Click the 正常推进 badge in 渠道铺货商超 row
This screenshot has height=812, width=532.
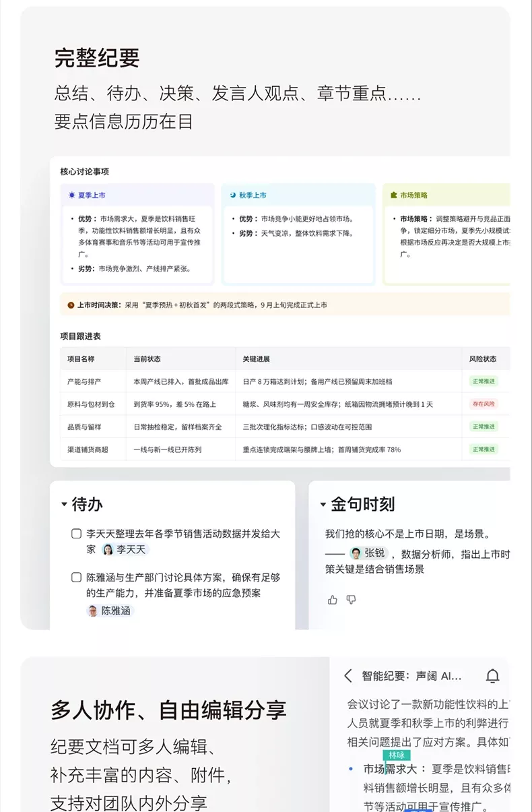coord(484,449)
